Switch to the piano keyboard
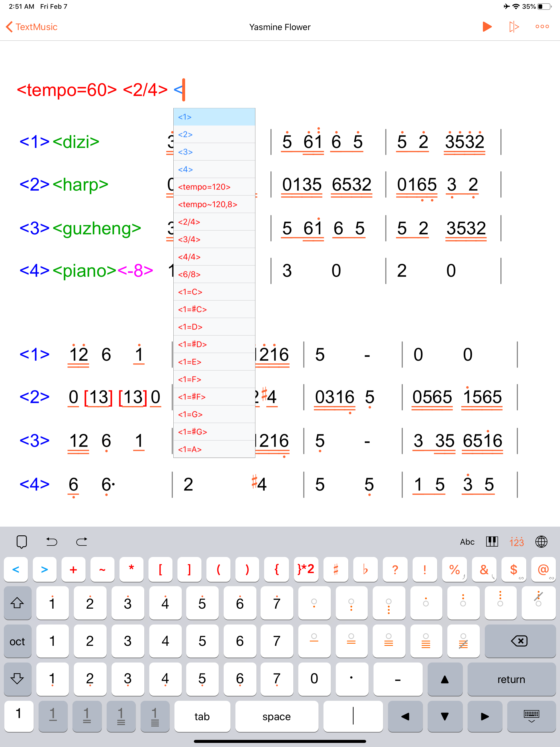 pos(492,542)
